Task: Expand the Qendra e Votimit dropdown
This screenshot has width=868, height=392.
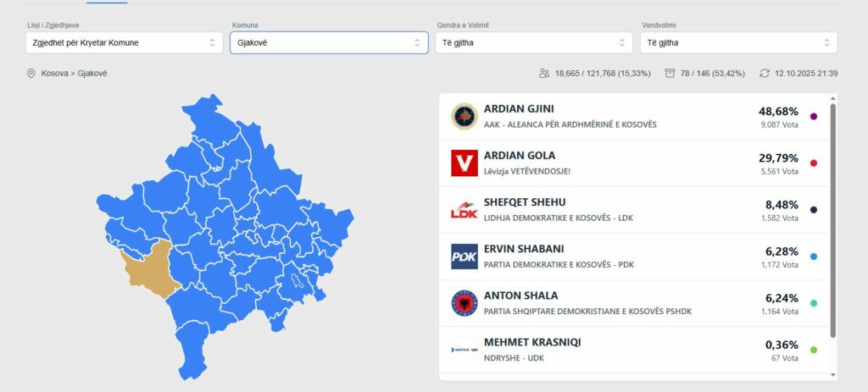Action: click(x=534, y=42)
